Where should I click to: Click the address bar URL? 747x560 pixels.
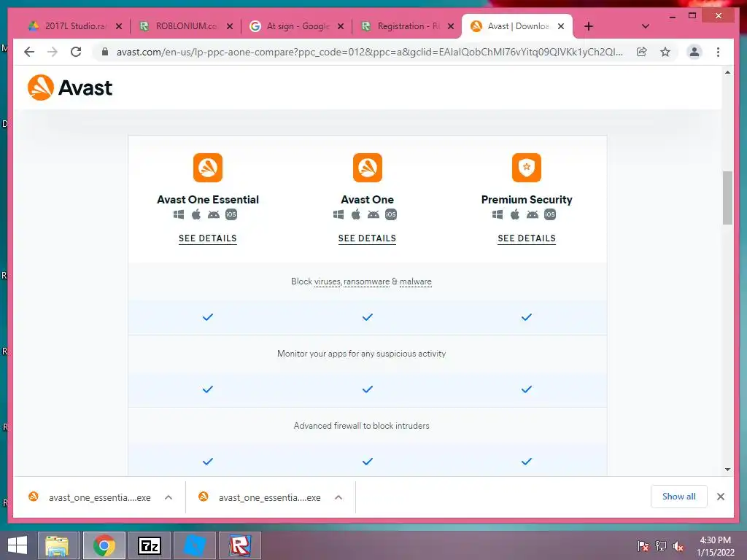coord(369,52)
